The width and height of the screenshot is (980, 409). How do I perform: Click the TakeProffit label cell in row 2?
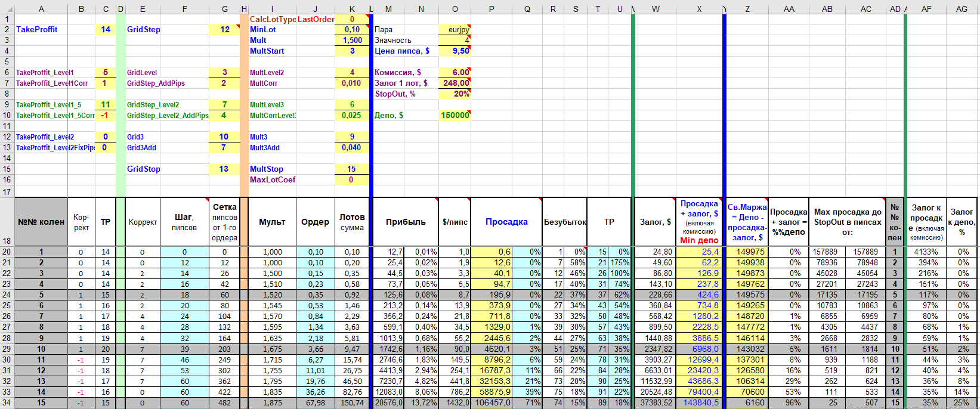coord(41,29)
